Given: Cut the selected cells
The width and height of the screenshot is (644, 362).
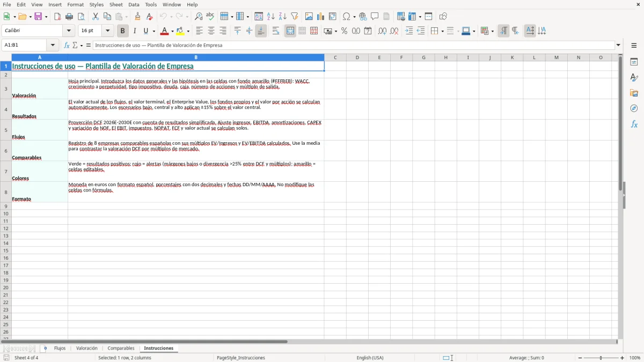Looking at the screenshot, I should click(96, 17).
